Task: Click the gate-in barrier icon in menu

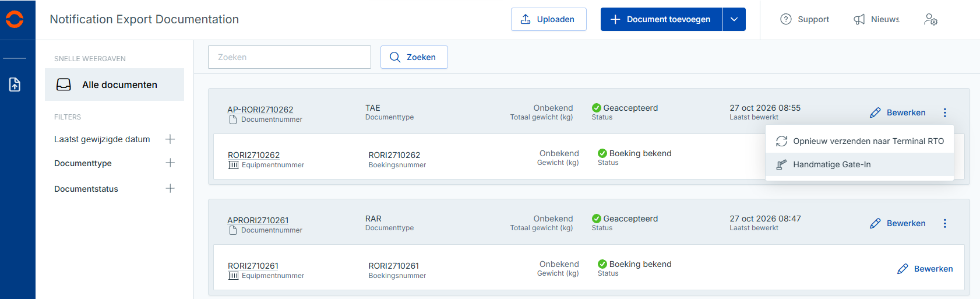Action: 782,164
